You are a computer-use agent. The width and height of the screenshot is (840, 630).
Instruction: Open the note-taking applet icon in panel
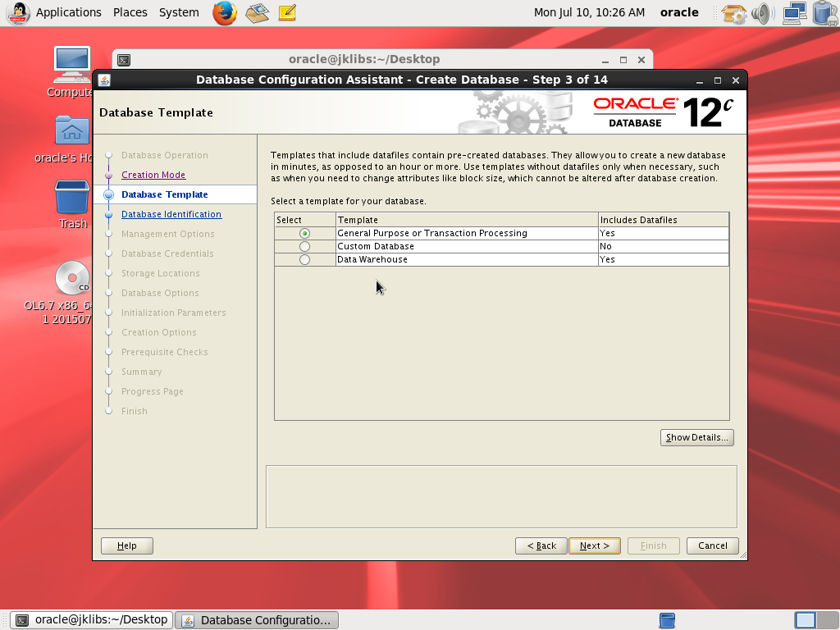[x=286, y=13]
